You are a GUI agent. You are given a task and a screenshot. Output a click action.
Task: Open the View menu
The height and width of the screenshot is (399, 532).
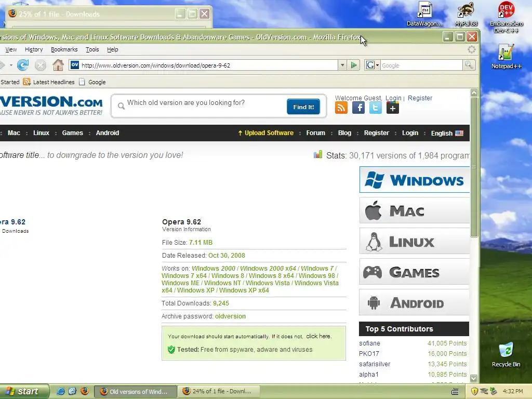point(11,49)
